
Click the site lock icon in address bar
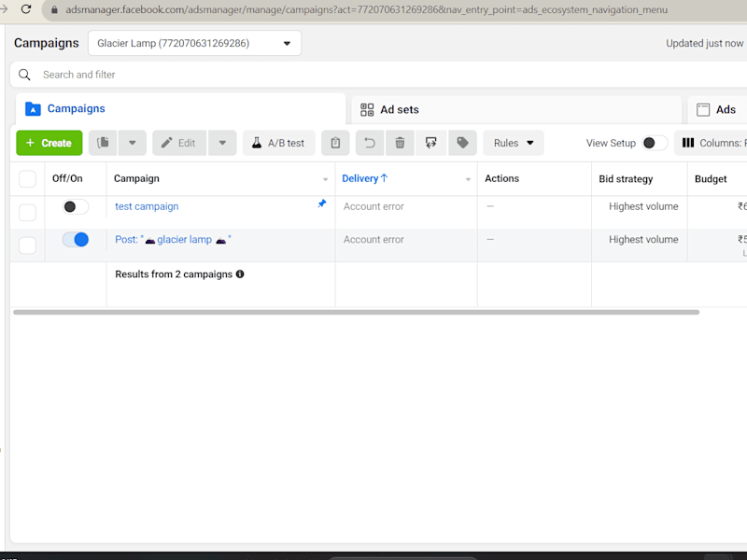point(54,9)
